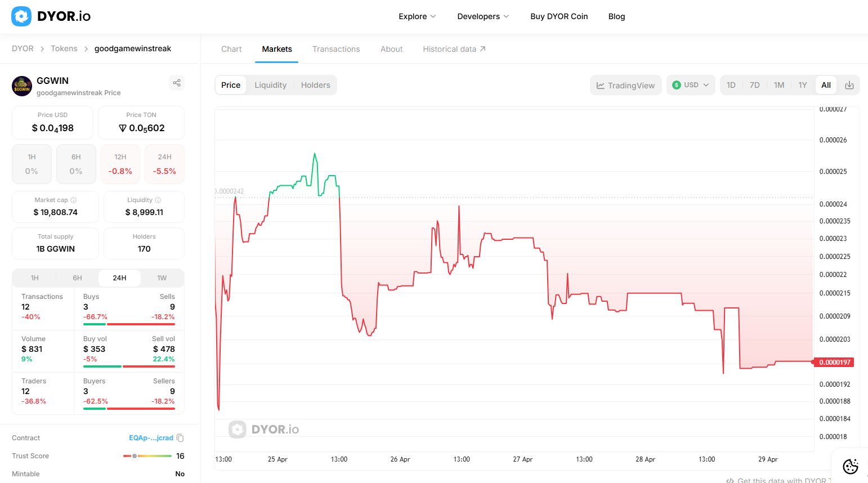Select the 24H stats period

click(119, 278)
